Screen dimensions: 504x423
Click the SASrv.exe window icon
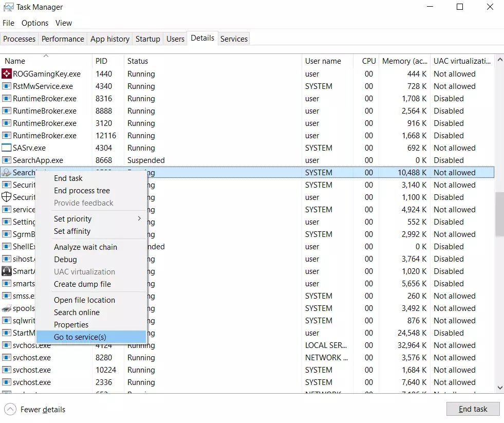point(7,148)
